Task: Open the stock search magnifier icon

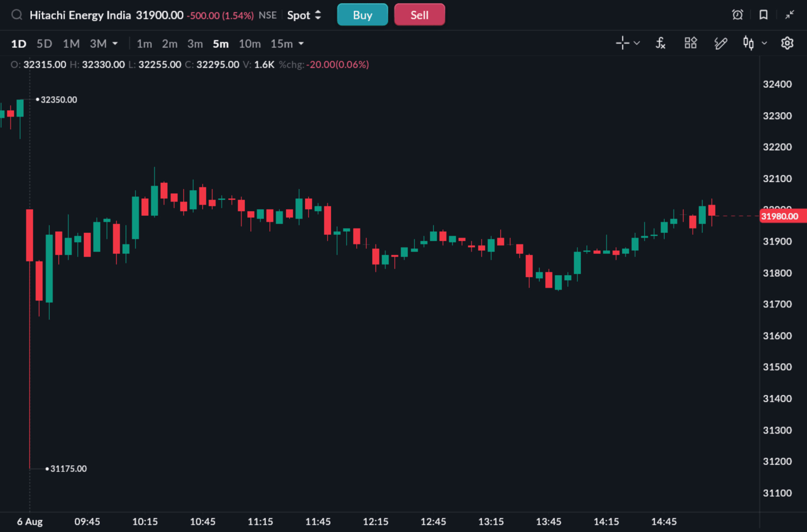Action: pyautogui.click(x=17, y=15)
